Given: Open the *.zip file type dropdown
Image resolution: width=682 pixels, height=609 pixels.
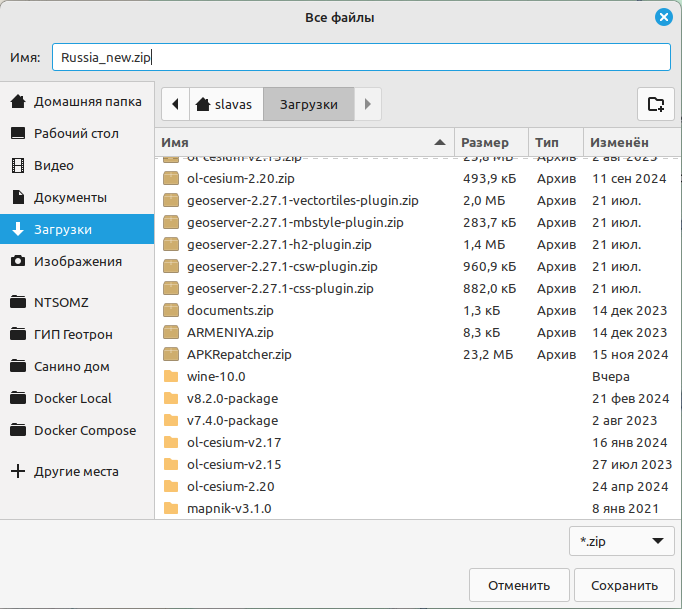Looking at the screenshot, I should click(621, 541).
